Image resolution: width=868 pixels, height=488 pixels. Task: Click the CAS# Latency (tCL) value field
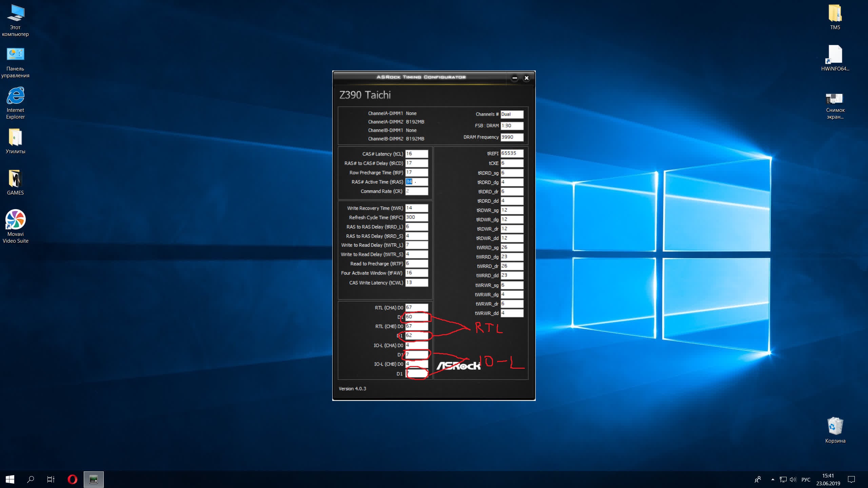[x=416, y=154]
